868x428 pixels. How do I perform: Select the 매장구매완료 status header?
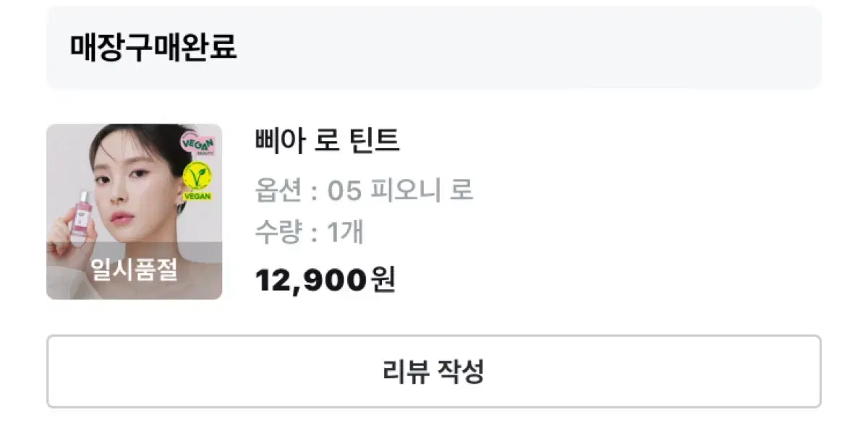pyautogui.click(x=153, y=48)
